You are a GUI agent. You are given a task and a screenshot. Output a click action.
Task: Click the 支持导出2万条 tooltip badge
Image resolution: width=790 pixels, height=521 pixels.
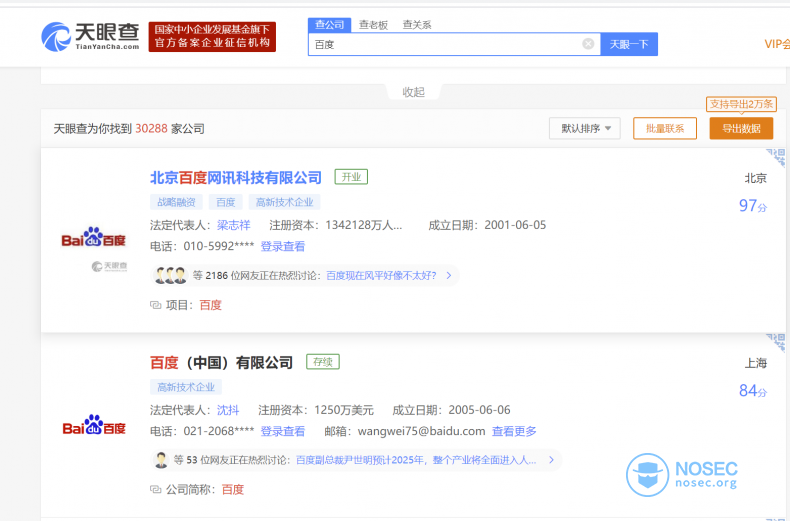741,104
